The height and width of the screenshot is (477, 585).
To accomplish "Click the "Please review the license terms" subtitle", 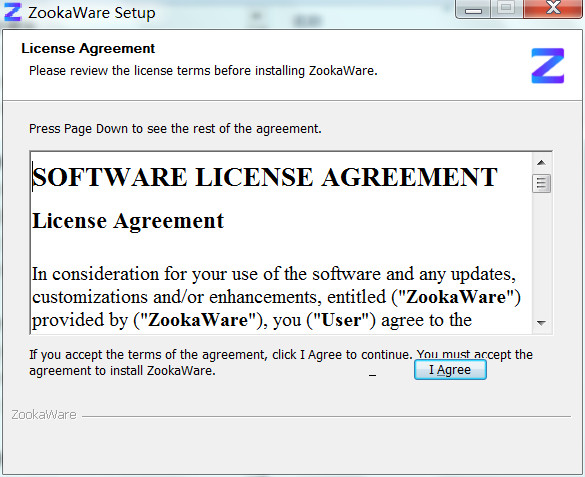I will (203, 70).
